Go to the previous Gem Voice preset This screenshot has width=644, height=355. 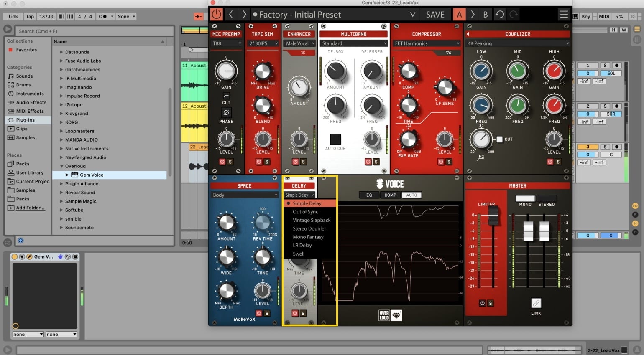tap(230, 15)
